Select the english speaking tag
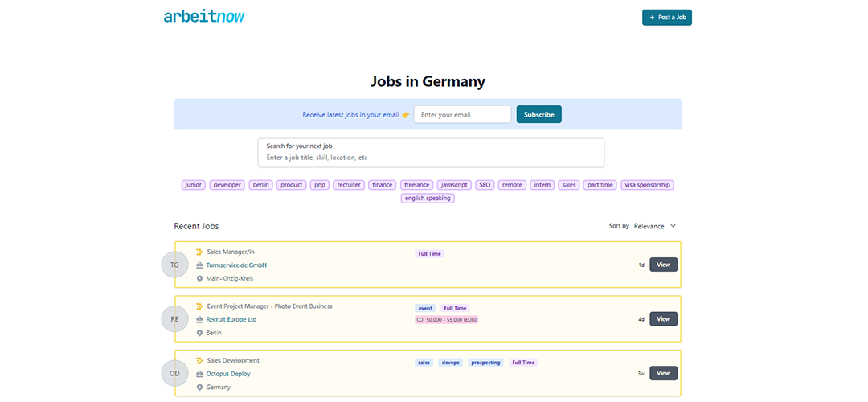This screenshot has height=402, width=868. pyautogui.click(x=428, y=199)
